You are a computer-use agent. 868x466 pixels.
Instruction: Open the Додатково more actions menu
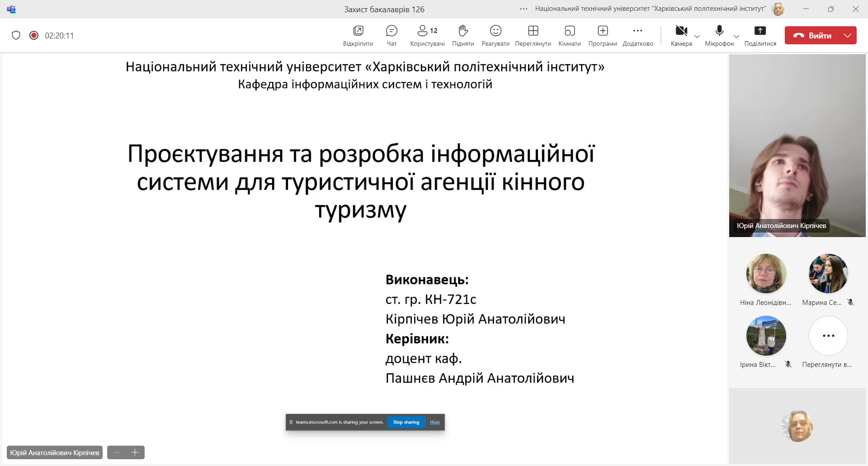pos(637,35)
